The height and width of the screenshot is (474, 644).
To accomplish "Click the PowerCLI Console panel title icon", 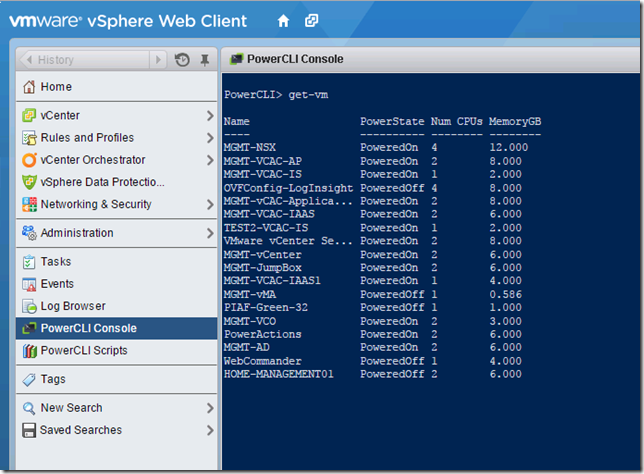I will click(237, 59).
